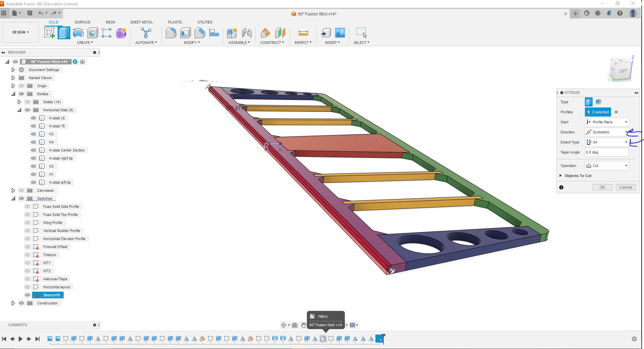644x349 pixels.
Task: Cancel the Extrude dialog
Action: pos(625,187)
